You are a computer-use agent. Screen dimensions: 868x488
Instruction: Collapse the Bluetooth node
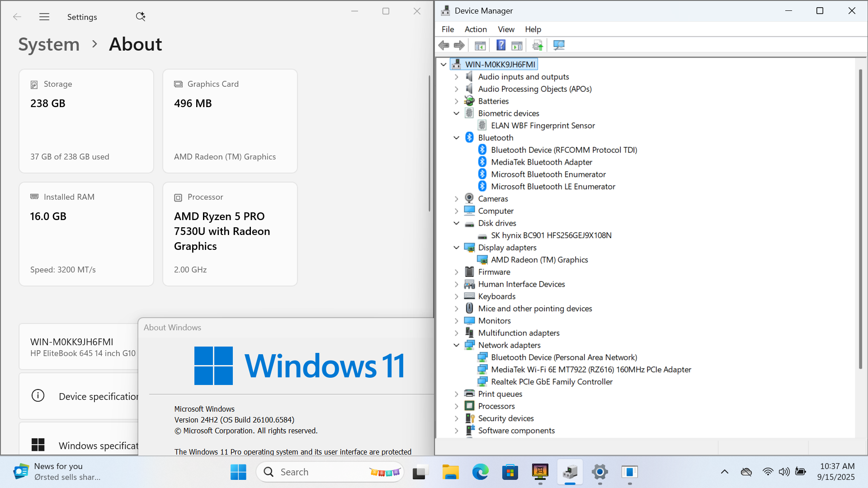point(456,138)
